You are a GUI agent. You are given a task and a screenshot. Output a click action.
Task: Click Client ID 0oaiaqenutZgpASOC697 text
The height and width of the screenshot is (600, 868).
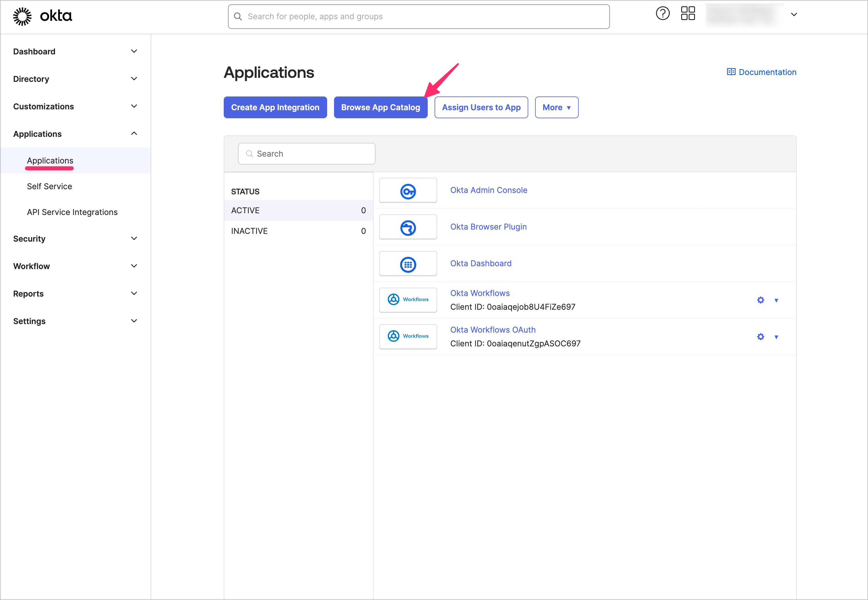click(x=515, y=344)
